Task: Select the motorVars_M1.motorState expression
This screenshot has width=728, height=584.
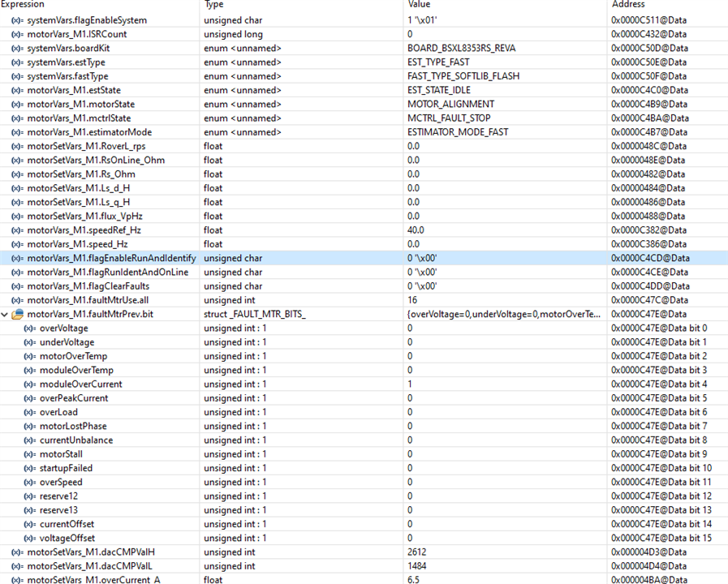Action: [81, 105]
